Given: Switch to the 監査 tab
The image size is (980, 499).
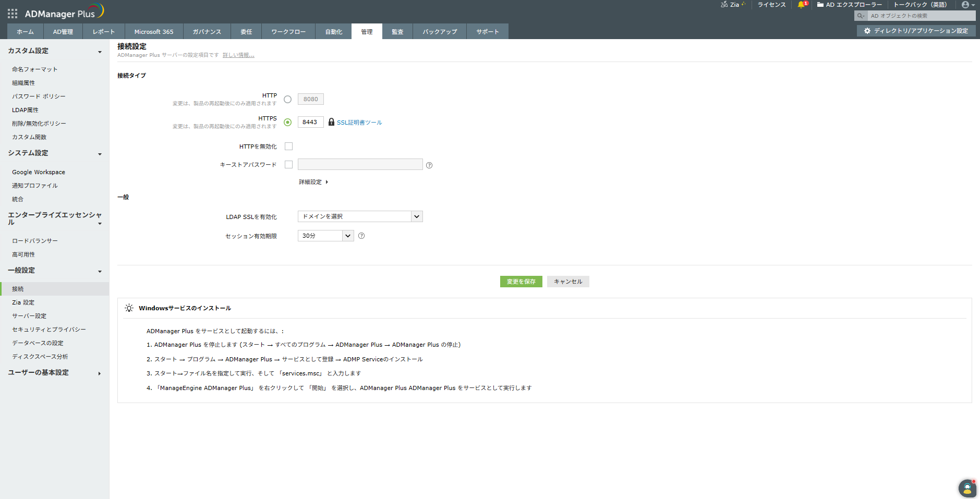Looking at the screenshot, I should (x=397, y=32).
